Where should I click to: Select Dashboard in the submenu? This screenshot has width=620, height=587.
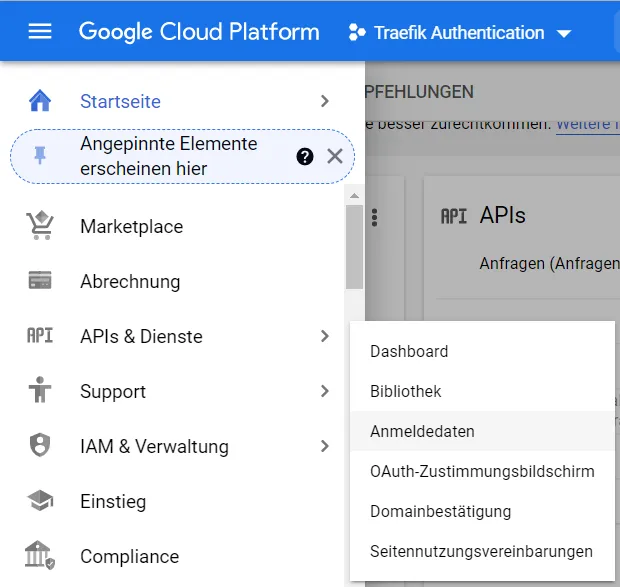point(482,351)
